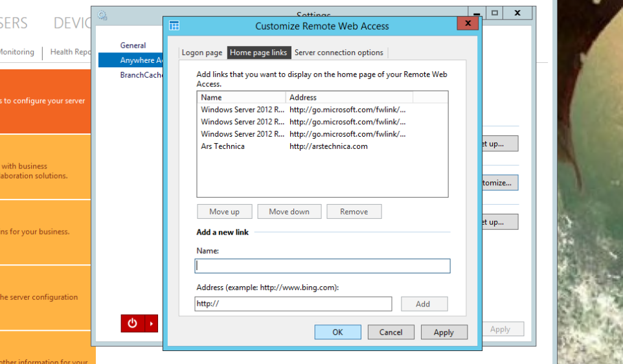Click the Apply button in Settings window
Viewport: 623px width, 364px height.
pos(502,329)
